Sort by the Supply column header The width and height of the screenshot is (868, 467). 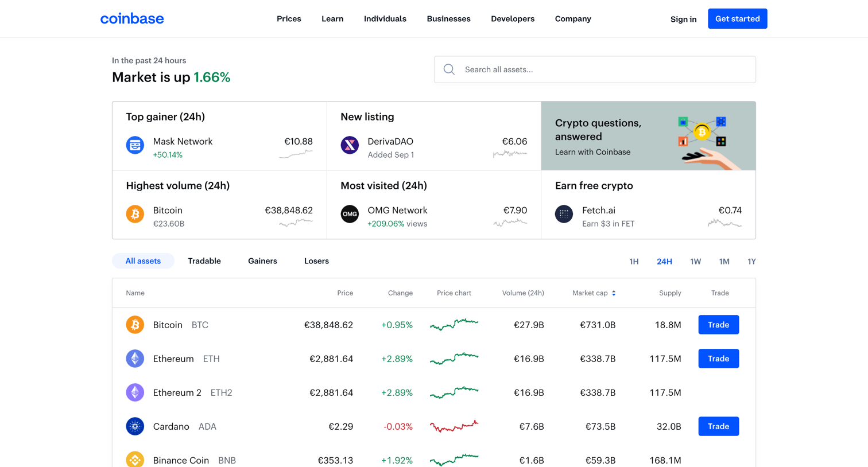coord(670,293)
